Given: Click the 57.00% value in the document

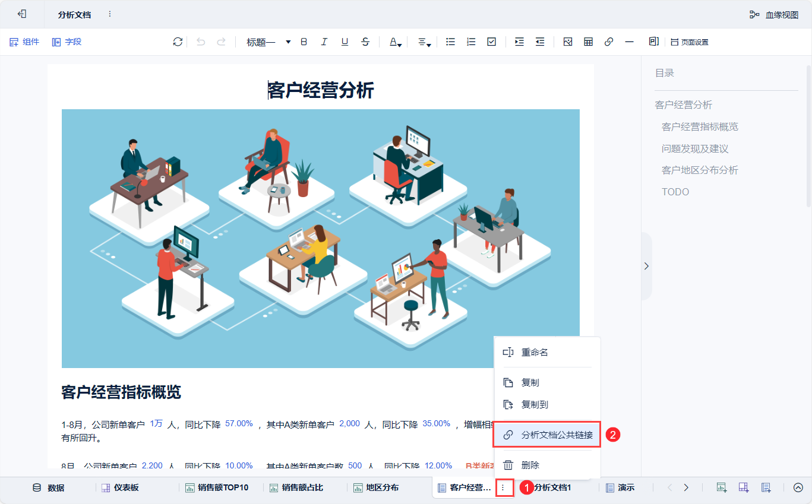Looking at the screenshot, I should pos(239,424).
